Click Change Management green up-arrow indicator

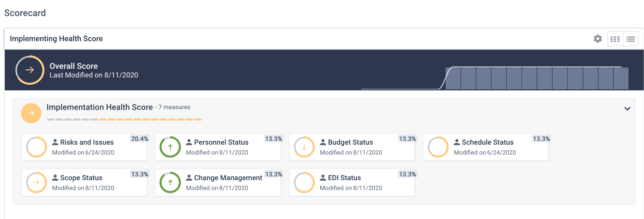170,182
